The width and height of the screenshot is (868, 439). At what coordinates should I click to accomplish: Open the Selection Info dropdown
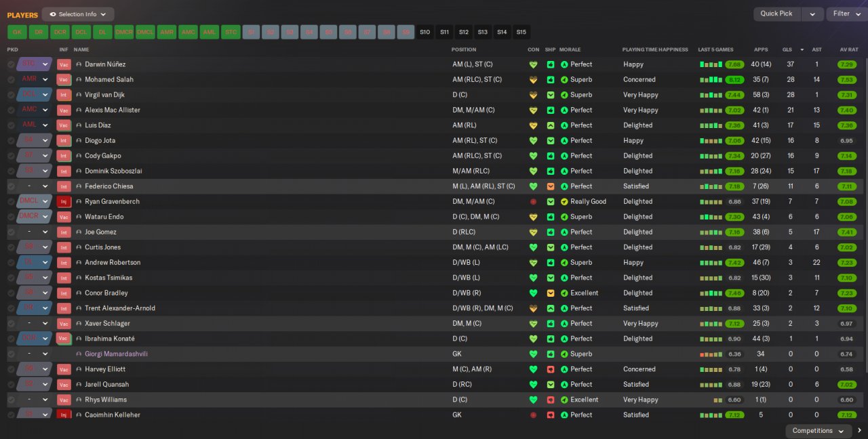[78, 14]
